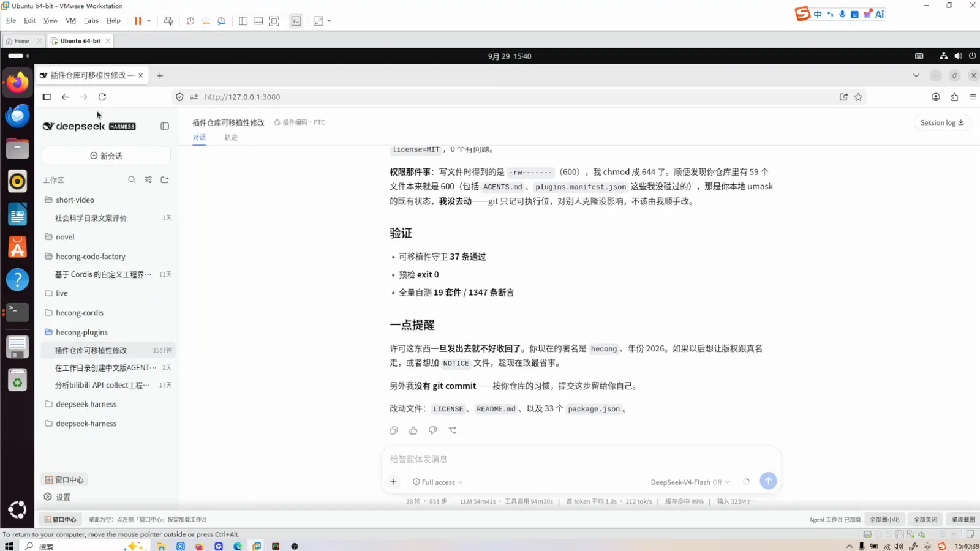Viewport: 980px width, 551px height.
Task: Reload the browser page
Action: (102, 97)
